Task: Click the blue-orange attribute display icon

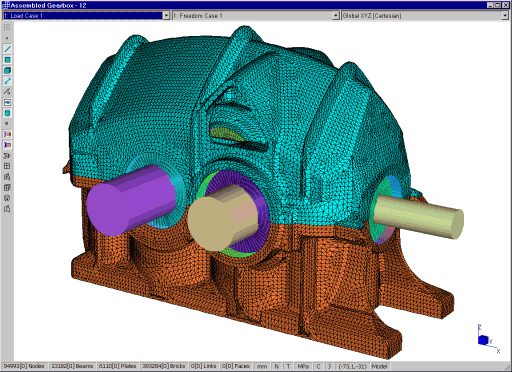Action: click(7, 145)
